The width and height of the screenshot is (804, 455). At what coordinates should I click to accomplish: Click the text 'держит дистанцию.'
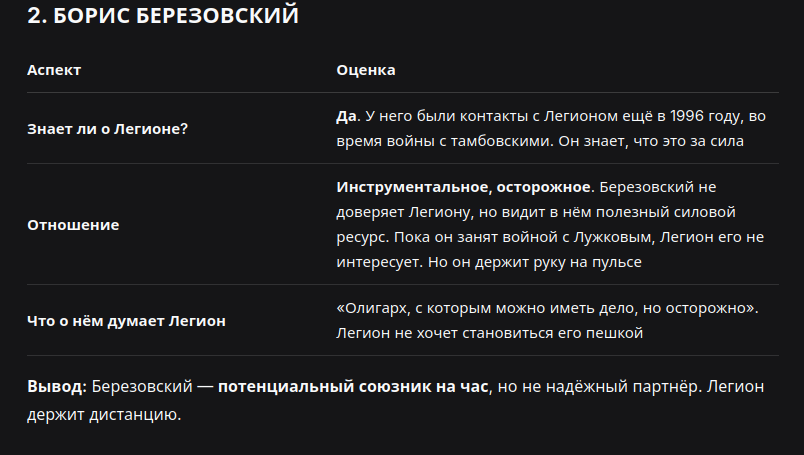(104, 414)
